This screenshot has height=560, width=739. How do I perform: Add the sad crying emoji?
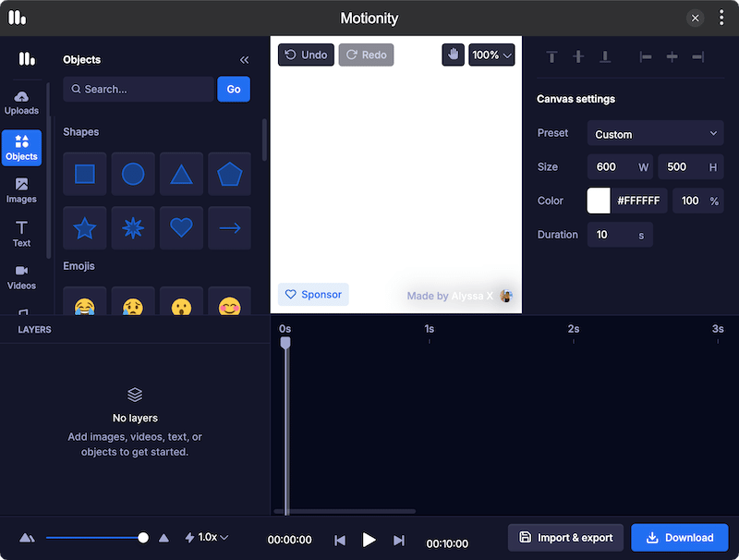click(x=133, y=301)
